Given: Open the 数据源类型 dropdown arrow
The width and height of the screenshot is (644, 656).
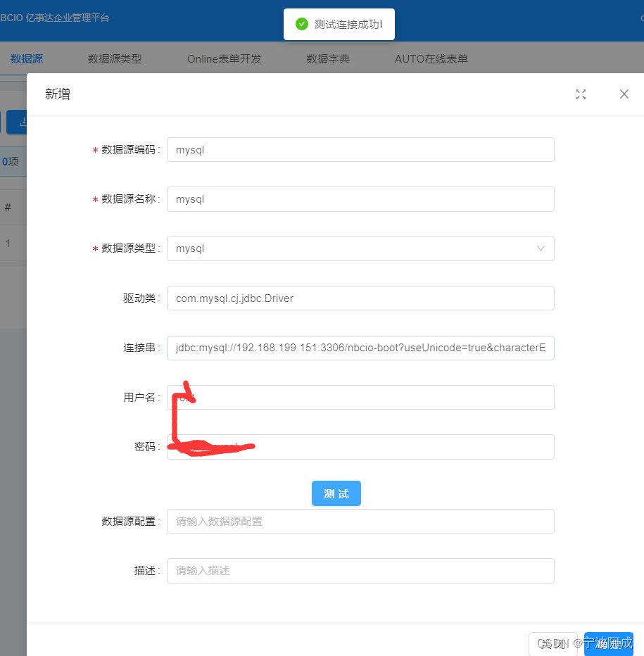Looking at the screenshot, I should [x=541, y=248].
